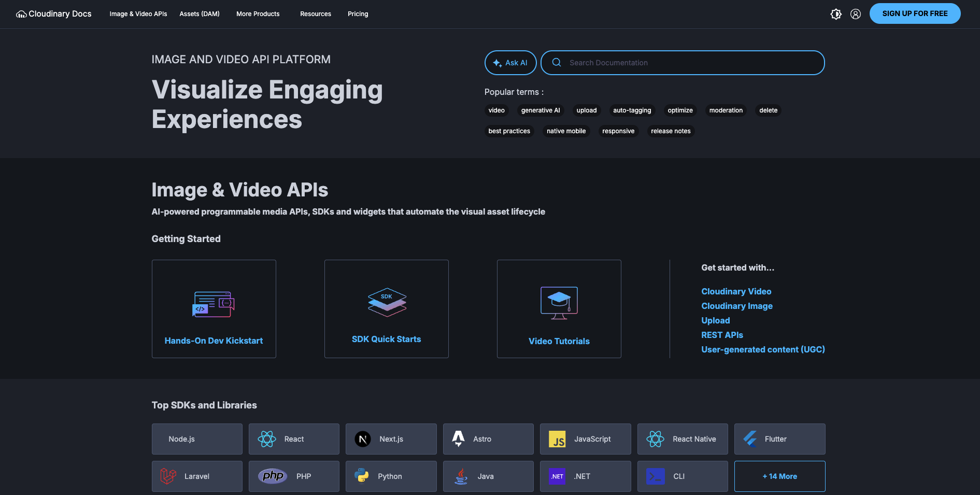
Task: Open the Cloudinary Video link
Action: coord(736,291)
